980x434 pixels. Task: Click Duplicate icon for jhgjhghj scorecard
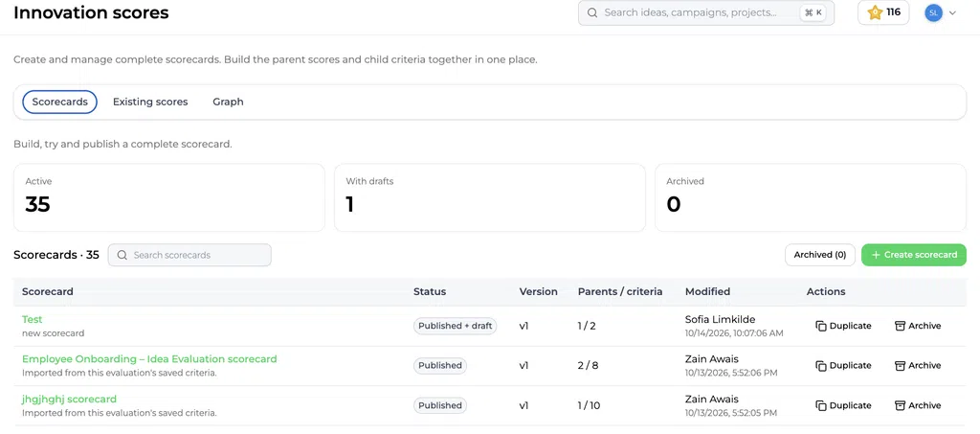pyautogui.click(x=821, y=406)
